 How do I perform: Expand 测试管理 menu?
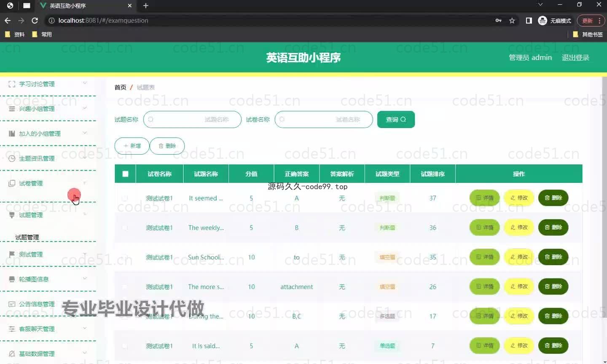(x=48, y=254)
